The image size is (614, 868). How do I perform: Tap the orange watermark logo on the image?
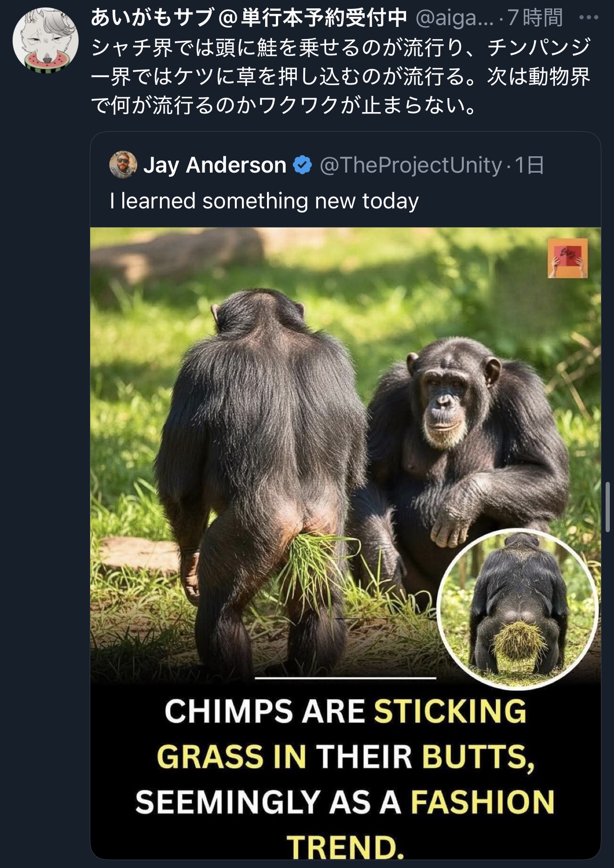(567, 258)
